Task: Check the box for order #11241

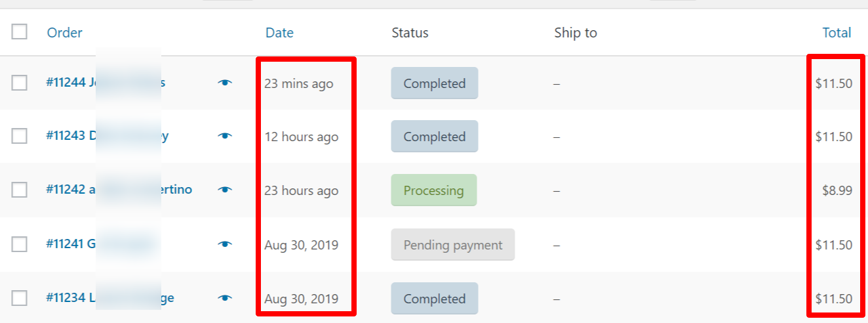Action: [x=20, y=244]
